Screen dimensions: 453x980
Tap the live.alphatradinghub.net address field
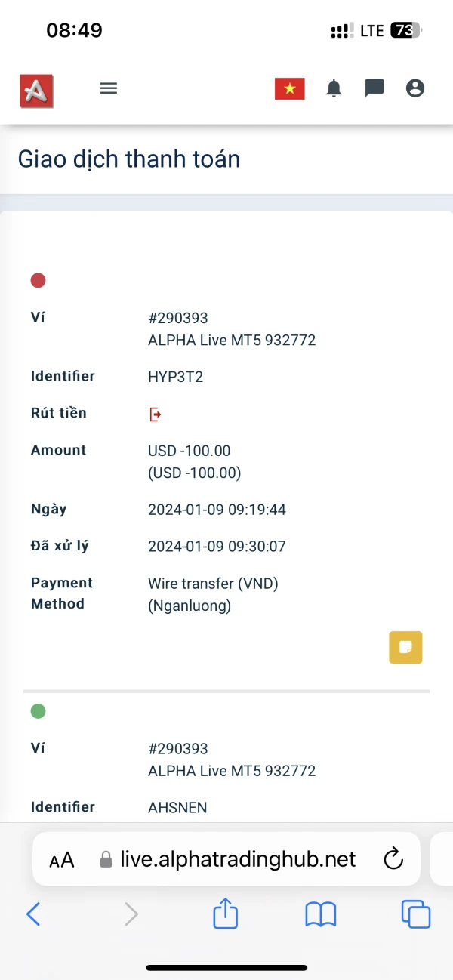coord(238,859)
